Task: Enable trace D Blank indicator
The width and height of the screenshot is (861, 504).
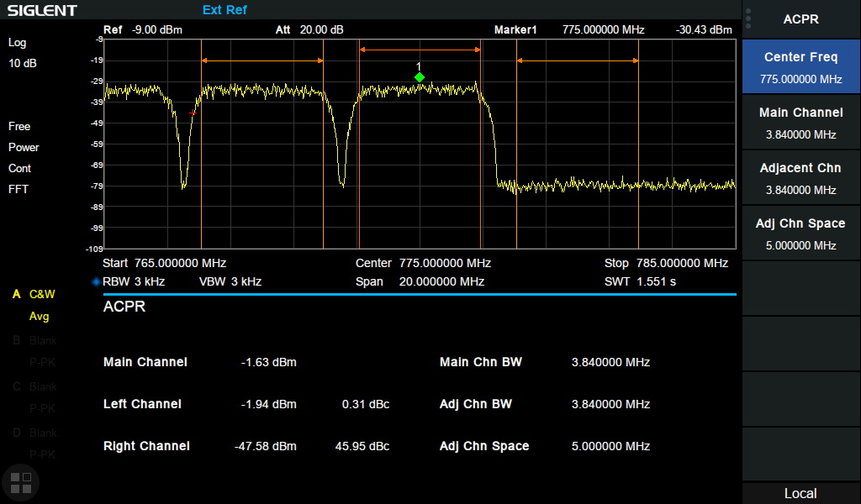Action: tap(34, 433)
